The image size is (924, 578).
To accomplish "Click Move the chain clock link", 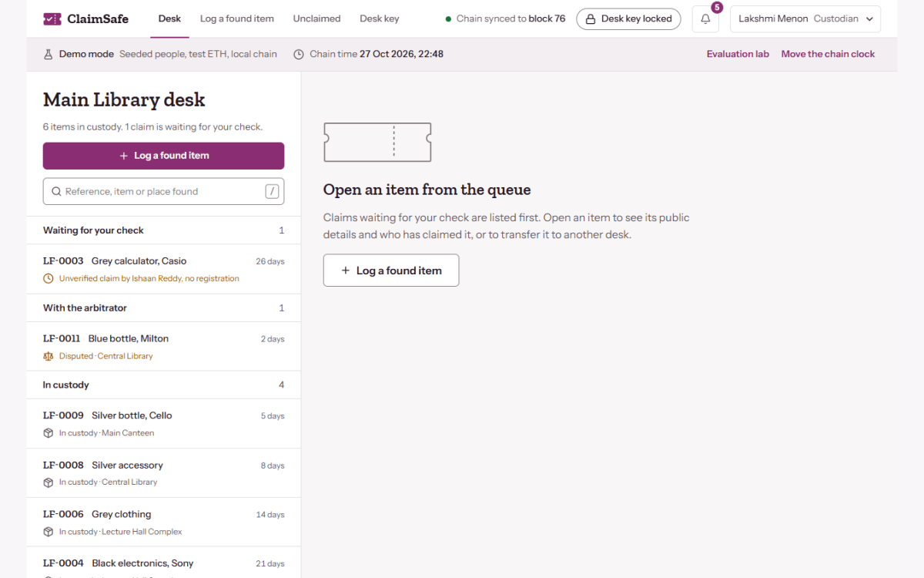I will click(x=828, y=54).
